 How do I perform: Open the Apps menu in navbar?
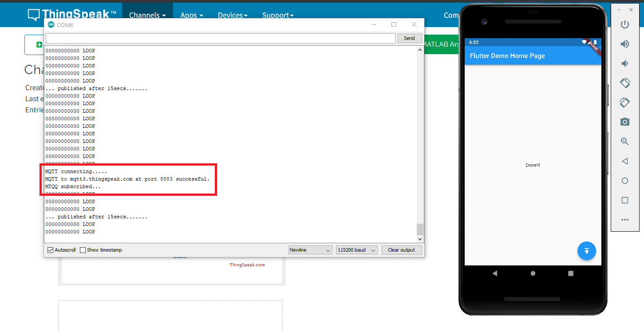coord(191,15)
